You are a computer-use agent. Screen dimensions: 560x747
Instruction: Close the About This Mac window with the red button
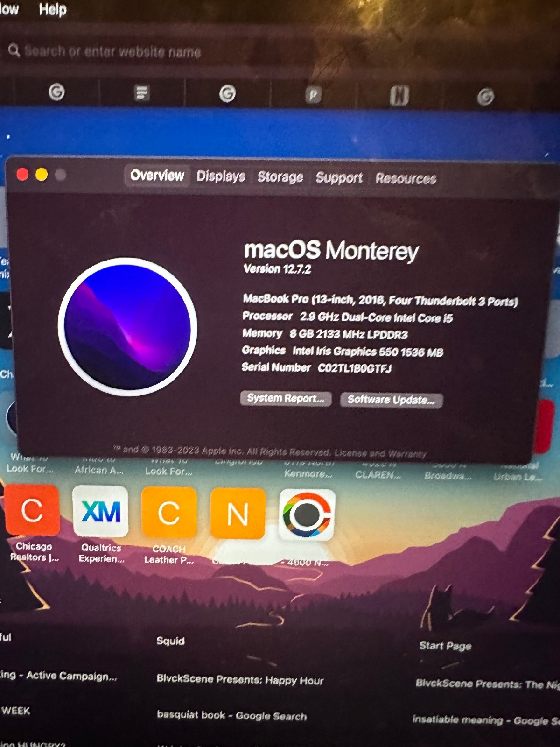pyautogui.click(x=22, y=174)
